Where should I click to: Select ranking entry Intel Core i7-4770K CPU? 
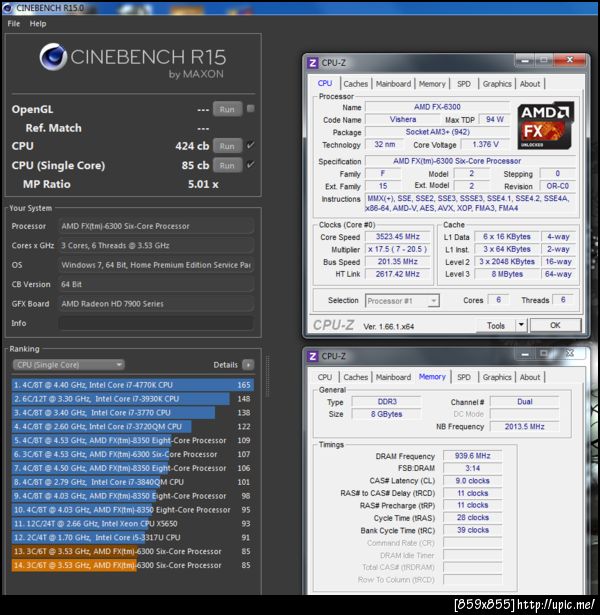point(133,385)
